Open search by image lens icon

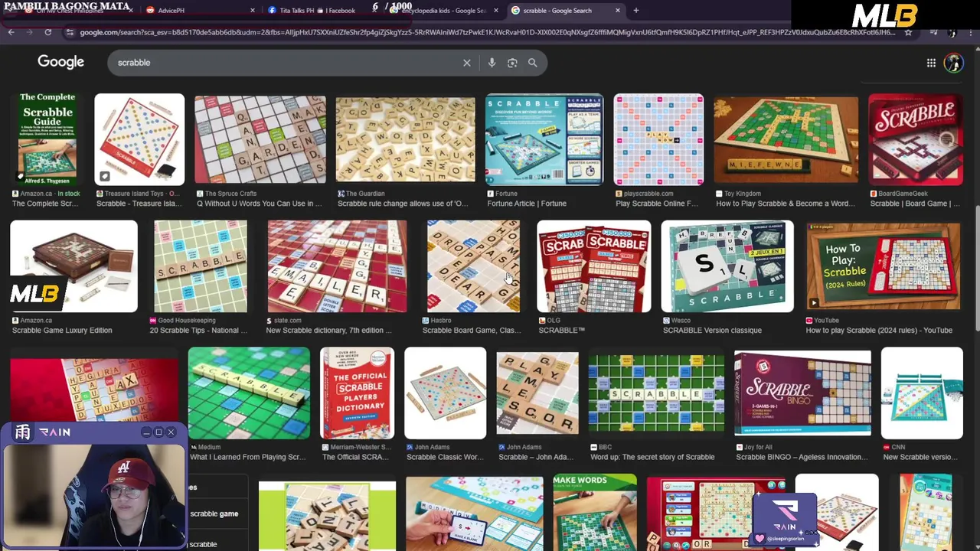(x=512, y=63)
